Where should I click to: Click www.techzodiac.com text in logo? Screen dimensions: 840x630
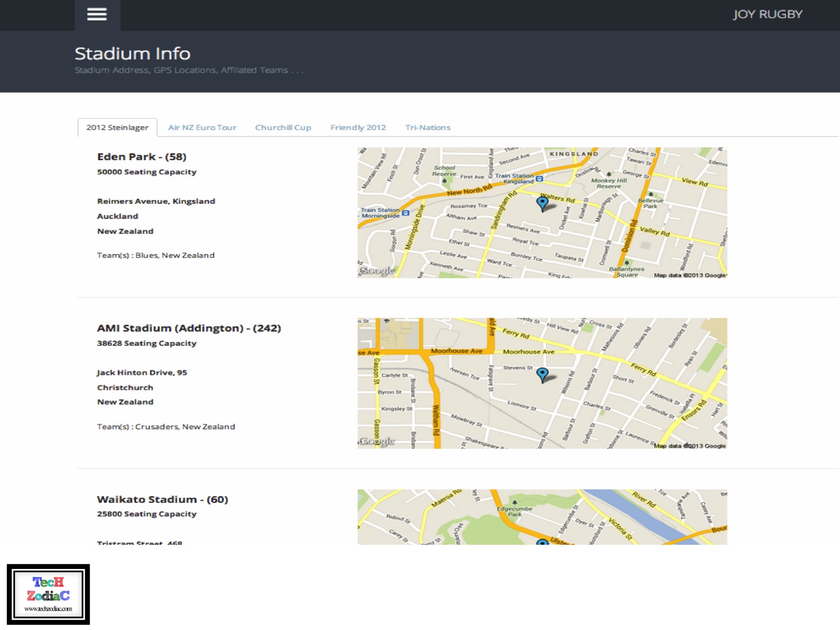pyautogui.click(x=48, y=608)
